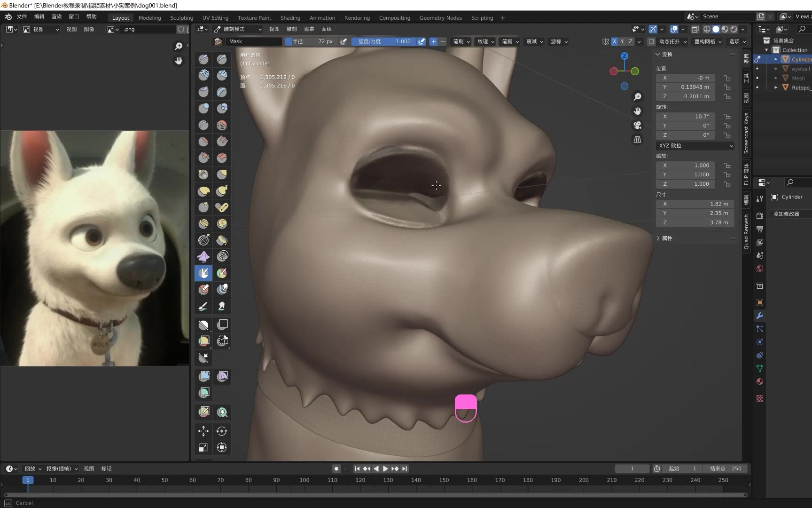Select the Draw sculpt brush
Screen dimensions: 812x508
click(203, 59)
